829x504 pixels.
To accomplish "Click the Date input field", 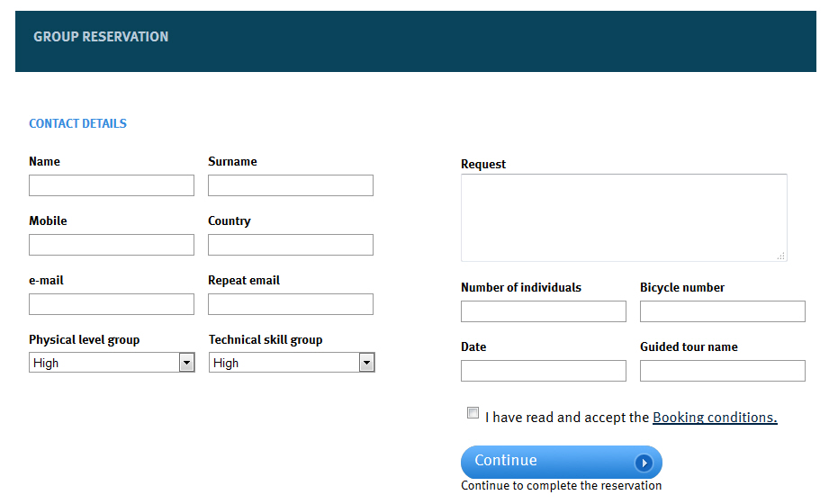I will (x=544, y=371).
